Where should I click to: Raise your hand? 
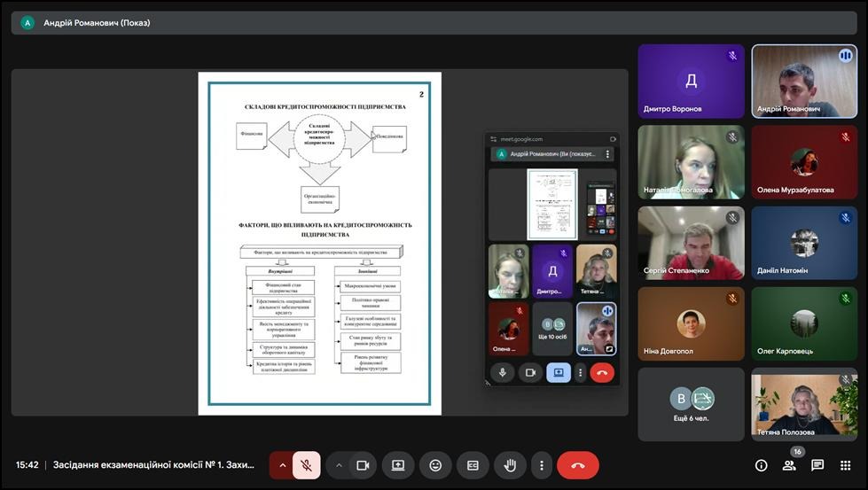[x=510, y=465]
